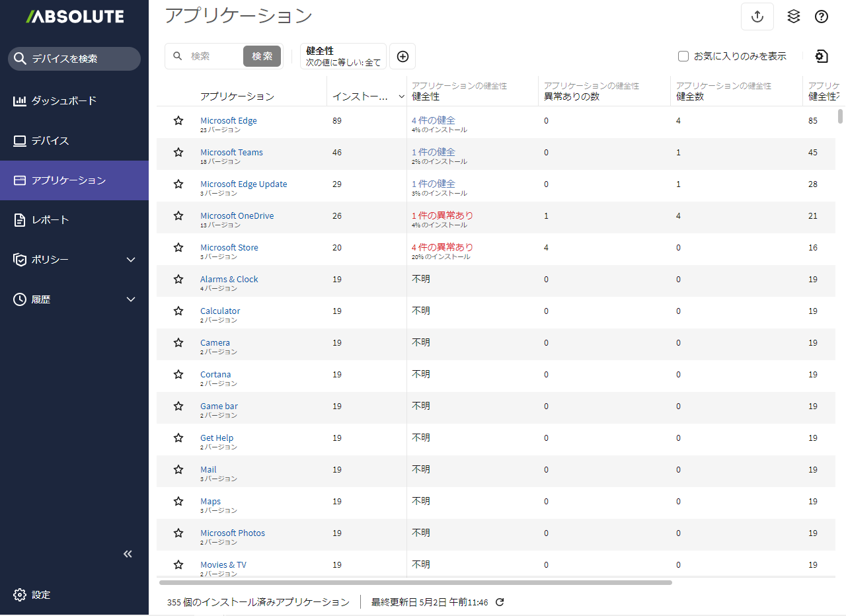The width and height of the screenshot is (846, 616).
Task: Open the help question mark icon
Action: 822,17
